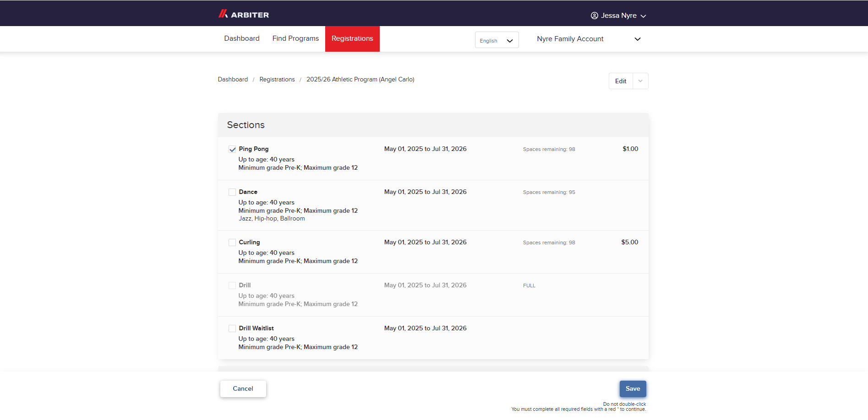Click the Cancel button
The image size is (868, 420).
coord(243,388)
